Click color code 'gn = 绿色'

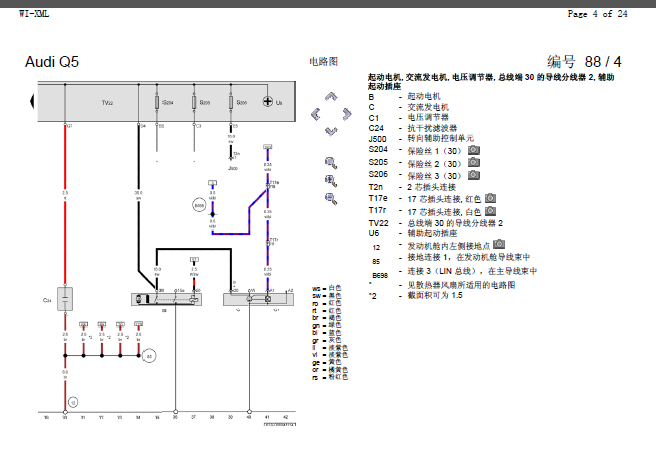(x=327, y=325)
